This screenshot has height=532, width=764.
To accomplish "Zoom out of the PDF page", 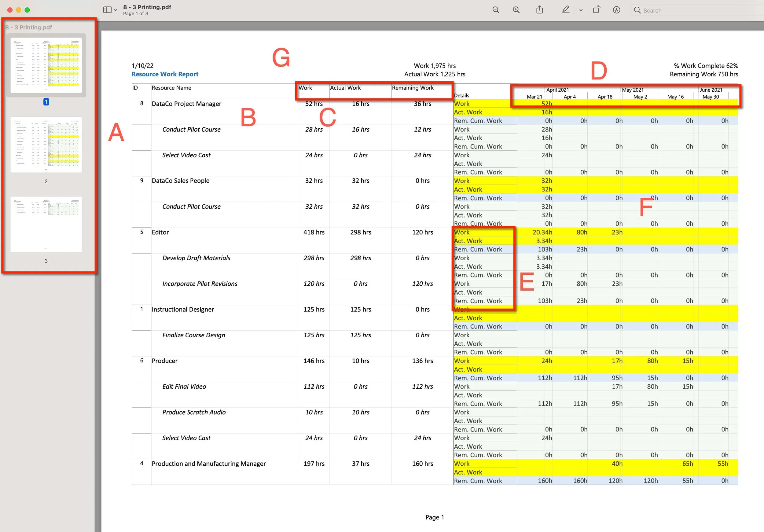I will tap(496, 10).
